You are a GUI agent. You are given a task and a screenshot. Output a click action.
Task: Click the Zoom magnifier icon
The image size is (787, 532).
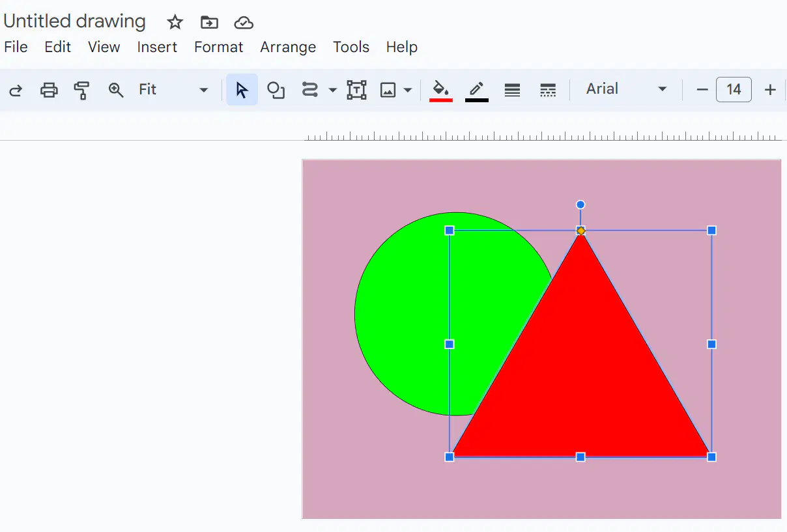(116, 90)
